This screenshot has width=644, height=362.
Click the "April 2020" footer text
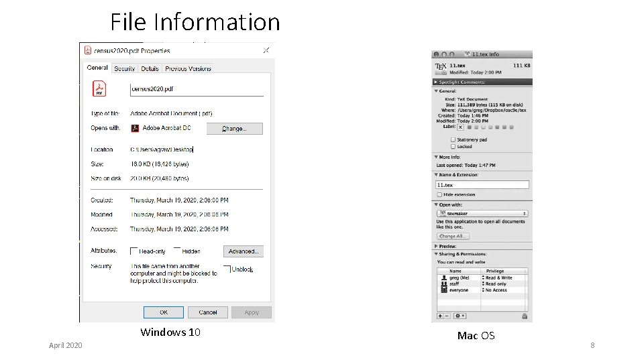point(65,345)
